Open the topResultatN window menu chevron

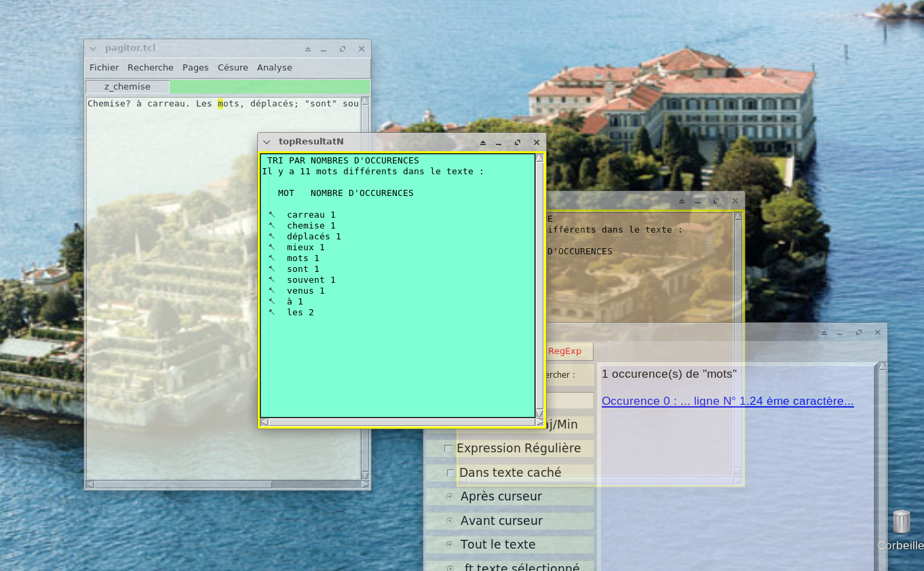click(267, 142)
